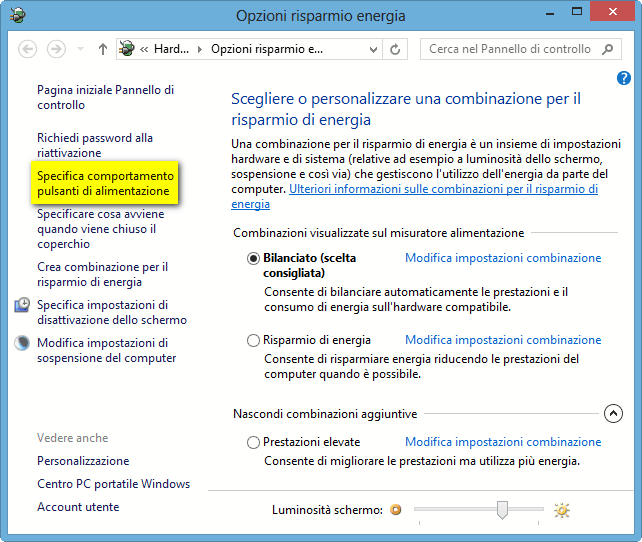
Task: Click the Forward navigation arrow
Action: pos(56,49)
